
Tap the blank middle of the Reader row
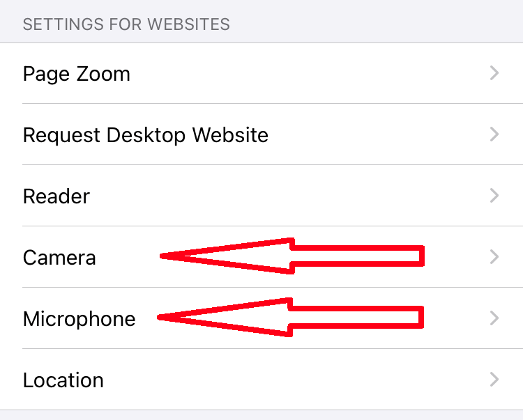pos(279,196)
